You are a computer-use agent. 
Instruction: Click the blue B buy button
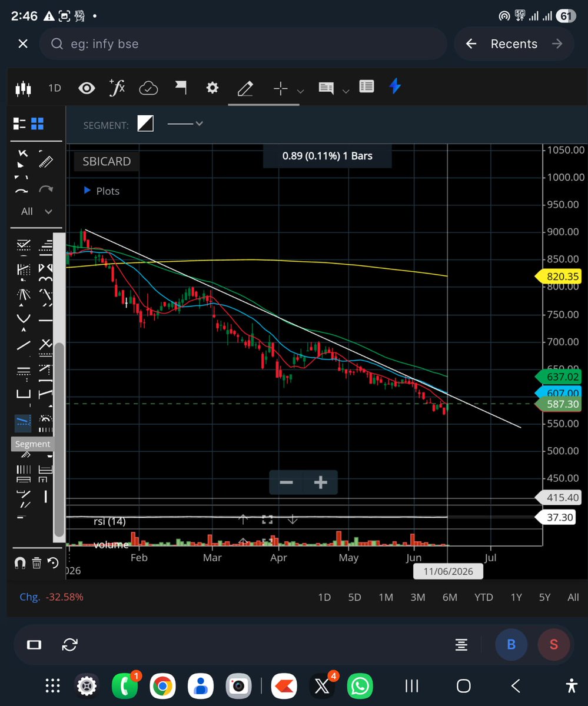click(511, 644)
